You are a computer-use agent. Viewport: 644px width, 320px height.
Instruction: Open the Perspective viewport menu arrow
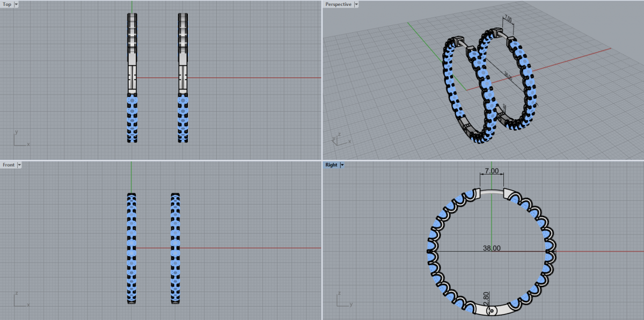356,4
